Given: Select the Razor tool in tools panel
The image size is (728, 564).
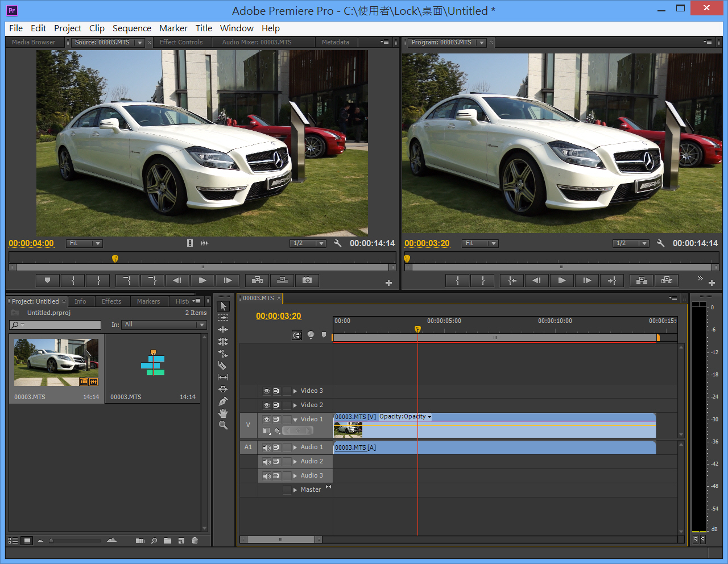Looking at the screenshot, I should tap(222, 366).
